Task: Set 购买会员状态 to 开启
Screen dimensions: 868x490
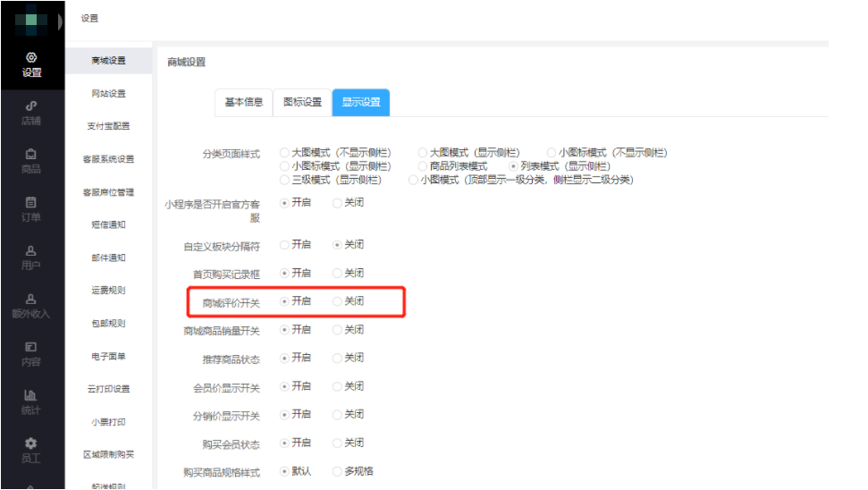Action: [x=284, y=443]
